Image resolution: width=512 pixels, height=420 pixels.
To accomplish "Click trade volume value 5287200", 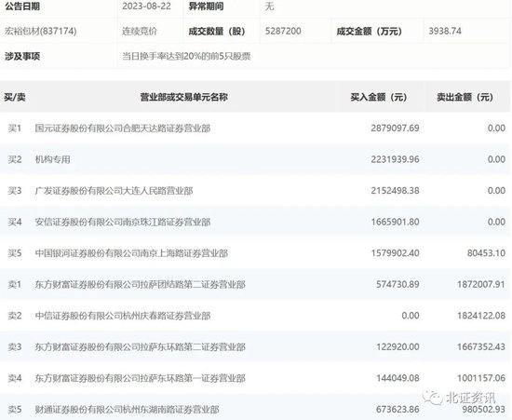I will [283, 31].
